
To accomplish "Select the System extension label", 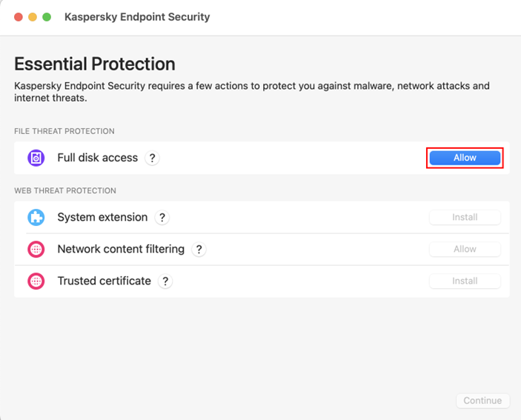I will click(102, 218).
